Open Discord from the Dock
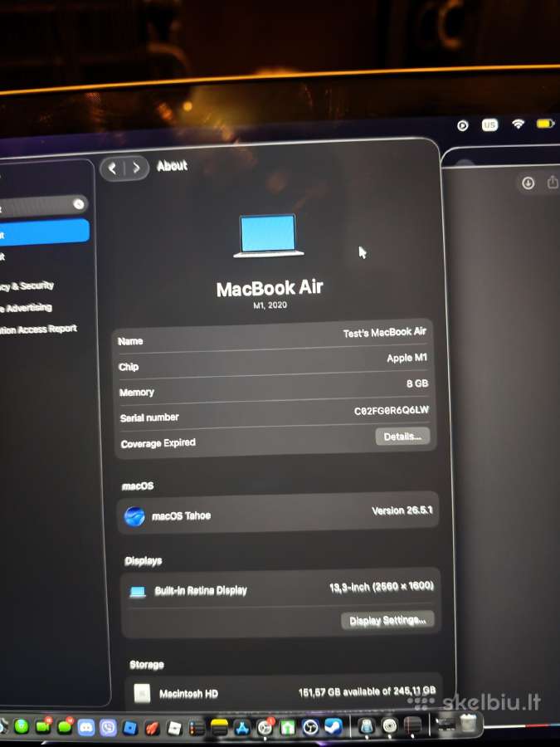The height and width of the screenshot is (747, 560). click(86, 727)
